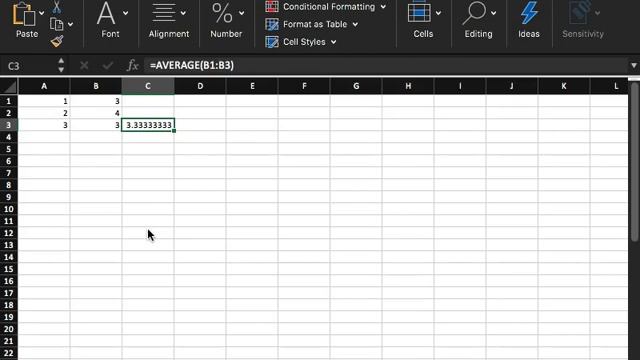This screenshot has width=640, height=360.
Task: Click the Name Box stepper arrows
Action: click(x=61, y=65)
